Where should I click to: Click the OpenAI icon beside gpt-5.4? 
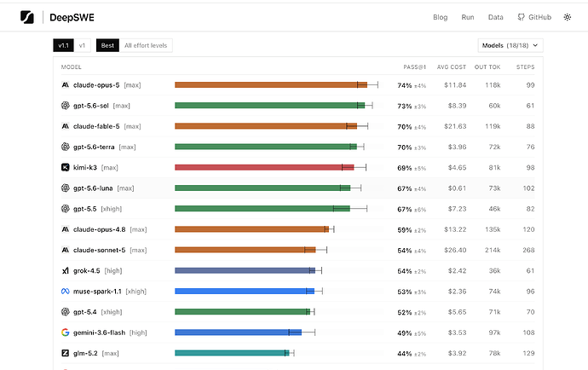[x=66, y=312]
